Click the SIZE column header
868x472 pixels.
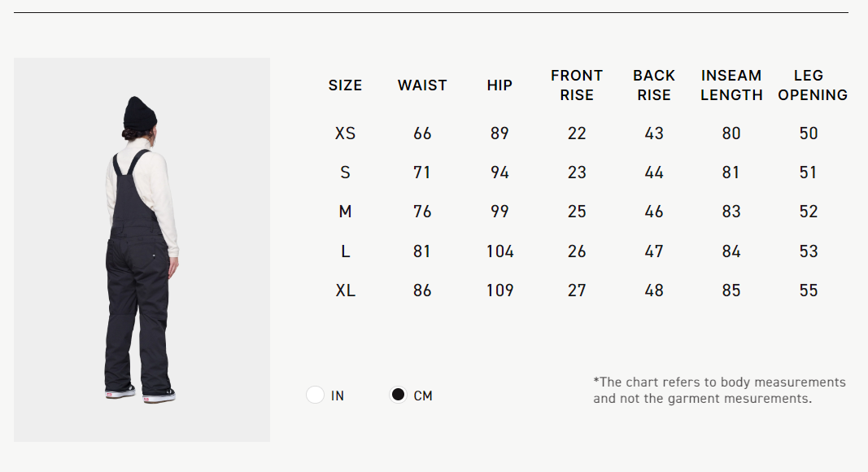point(345,85)
